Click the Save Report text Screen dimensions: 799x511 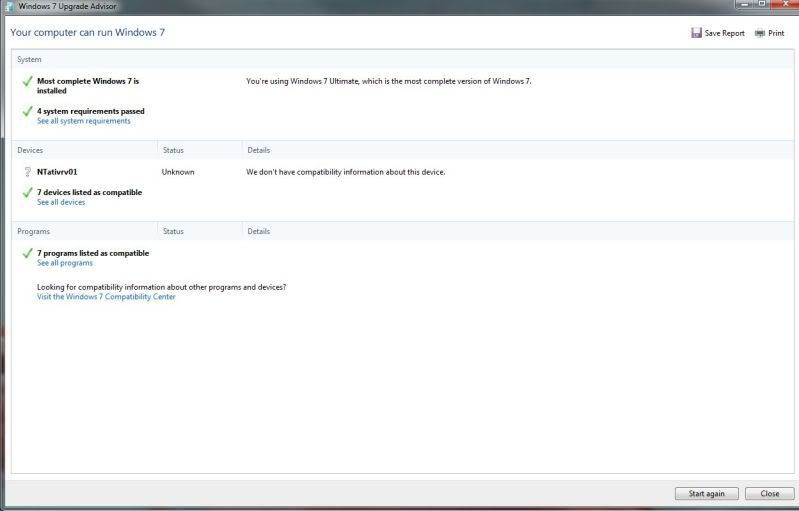click(x=724, y=33)
